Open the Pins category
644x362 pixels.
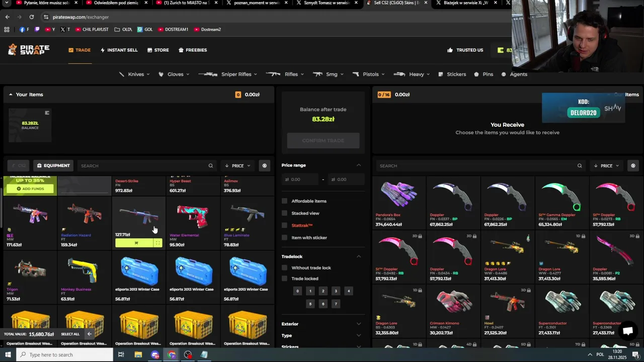(x=484, y=74)
